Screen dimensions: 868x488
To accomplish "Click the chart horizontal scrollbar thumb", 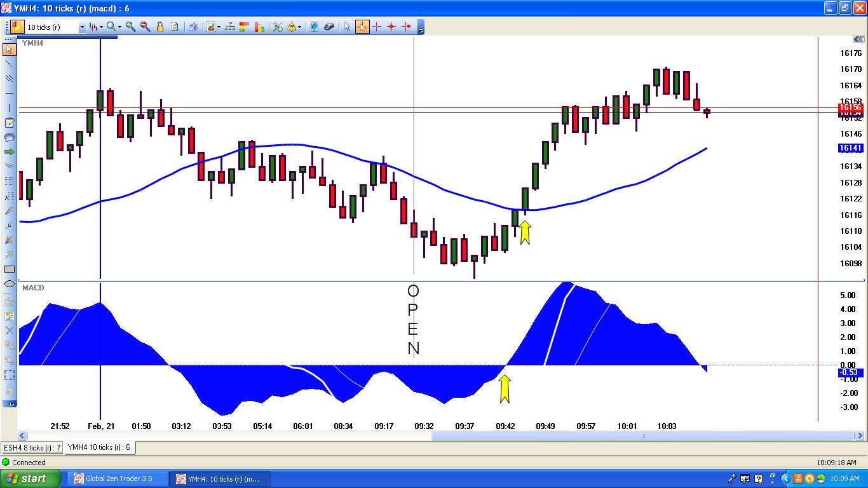I will coord(642,435).
